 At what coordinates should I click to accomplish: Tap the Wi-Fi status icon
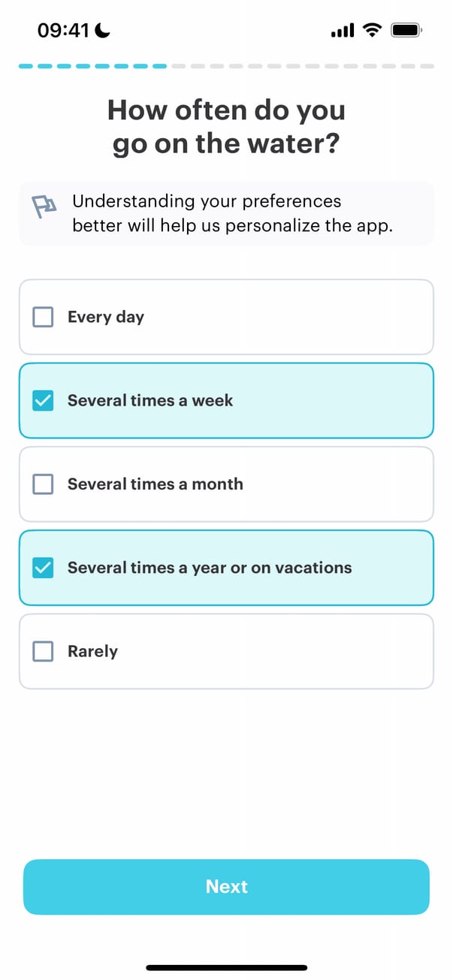coord(371,30)
